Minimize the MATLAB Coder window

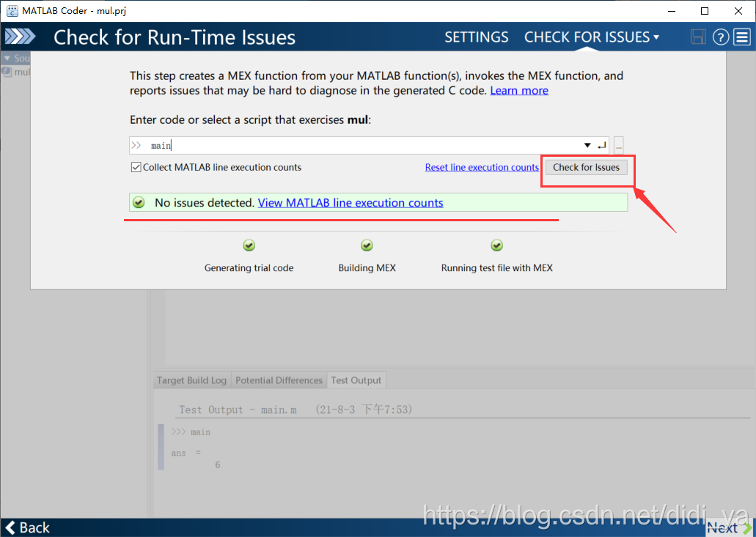[x=672, y=10]
